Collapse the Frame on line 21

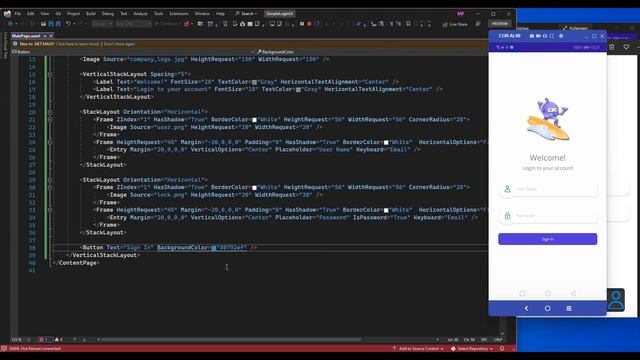pos(50,120)
